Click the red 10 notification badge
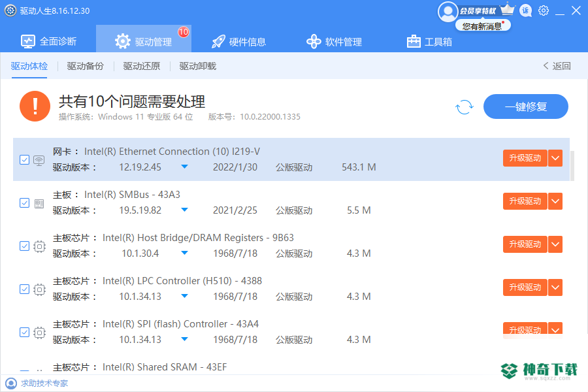Viewport: 588px width, 392px height. 184,32
